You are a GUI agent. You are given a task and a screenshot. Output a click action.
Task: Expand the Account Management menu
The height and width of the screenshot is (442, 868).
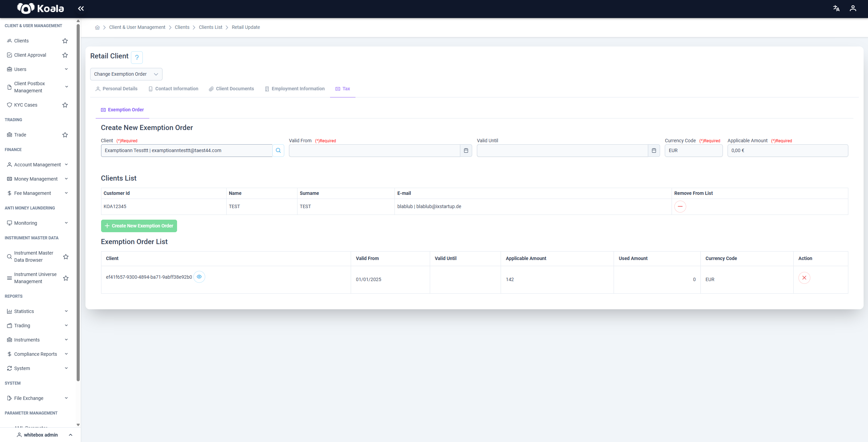click(37, 165)
